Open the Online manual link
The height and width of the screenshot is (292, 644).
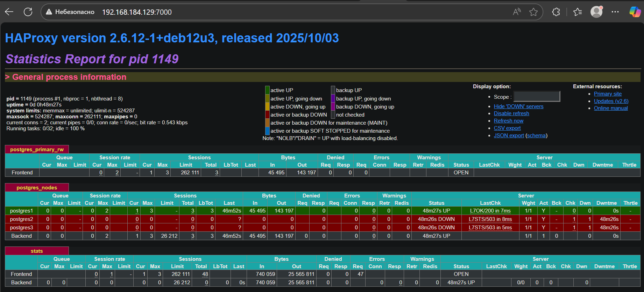pyautogui.click(x=610, y=108)
